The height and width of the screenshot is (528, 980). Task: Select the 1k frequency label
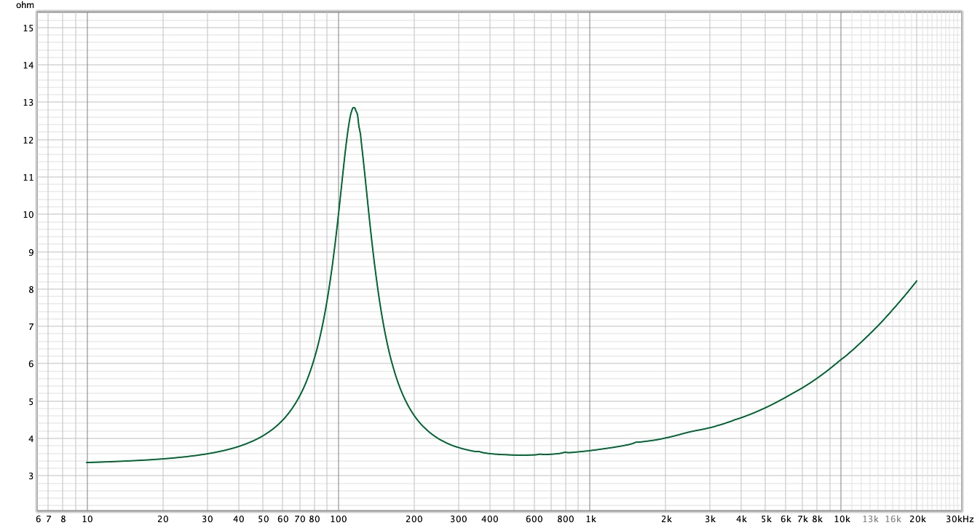click(591, 519)
